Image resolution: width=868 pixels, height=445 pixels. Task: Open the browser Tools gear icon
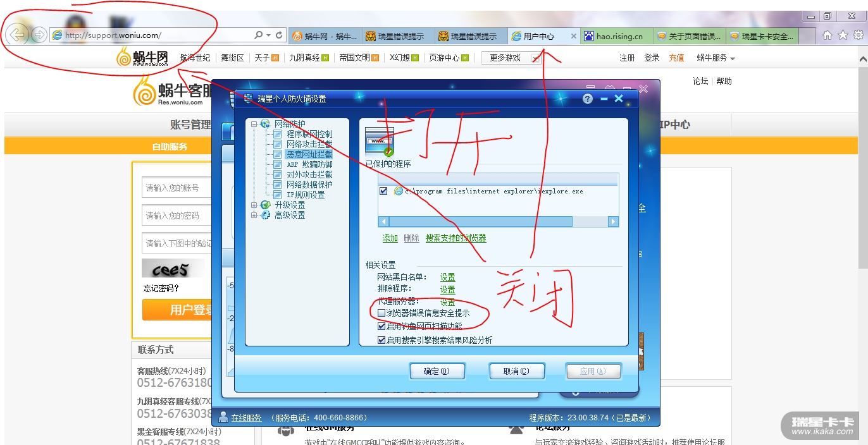point(857,36)
